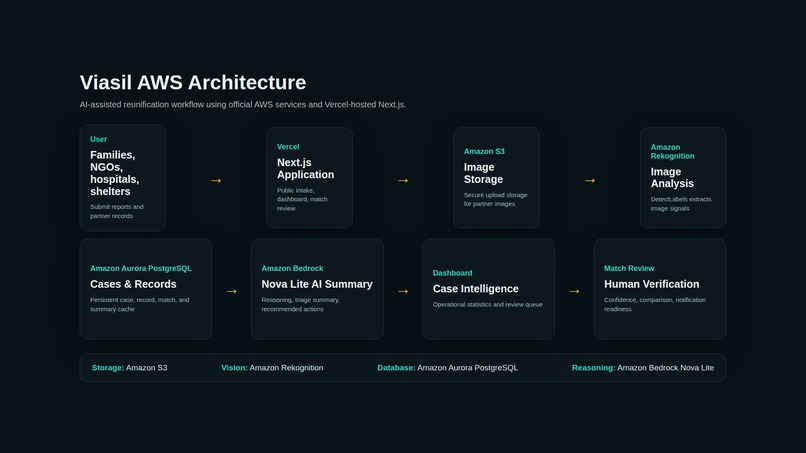Click 'Database: Amazon Aurora PostgreSQL' in footer bar
This screenshot has width=806, height=453.
(448, 368)
